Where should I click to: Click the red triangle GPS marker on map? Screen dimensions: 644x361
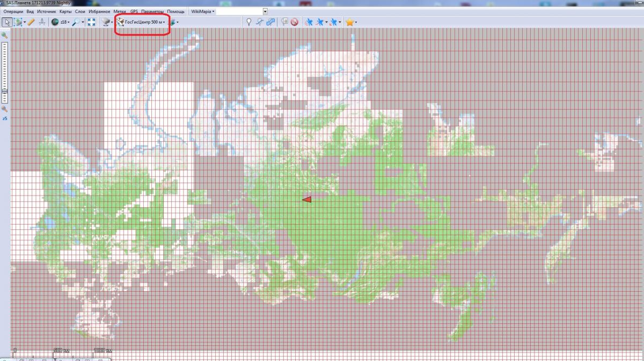pyautogui.click(x=306, y=199)
